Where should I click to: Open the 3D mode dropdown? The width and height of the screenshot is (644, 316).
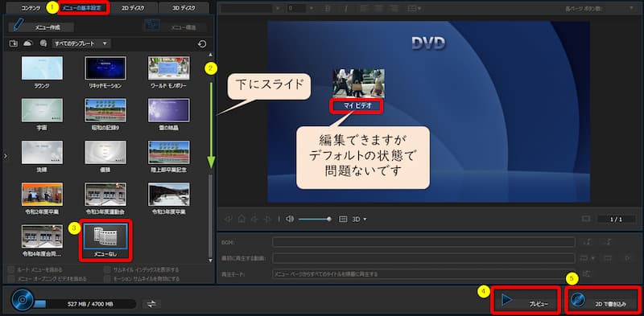point(359,220)
